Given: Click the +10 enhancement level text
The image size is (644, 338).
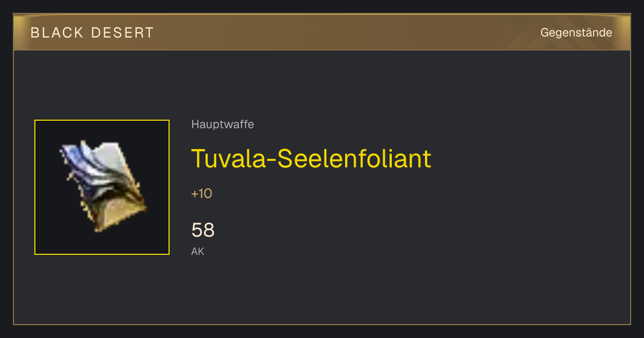Looking at the screenshot, I should click(202, 194).
